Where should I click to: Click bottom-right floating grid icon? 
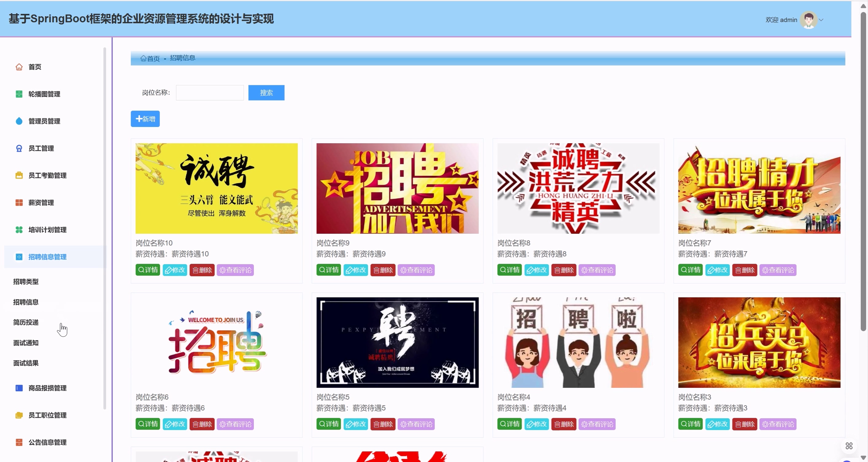[849, 446]
